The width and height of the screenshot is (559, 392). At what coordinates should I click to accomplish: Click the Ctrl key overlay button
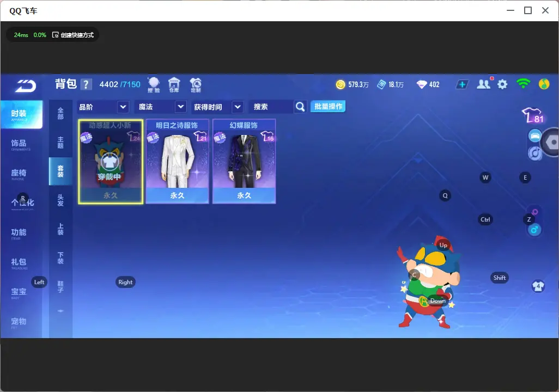[485, 219]
